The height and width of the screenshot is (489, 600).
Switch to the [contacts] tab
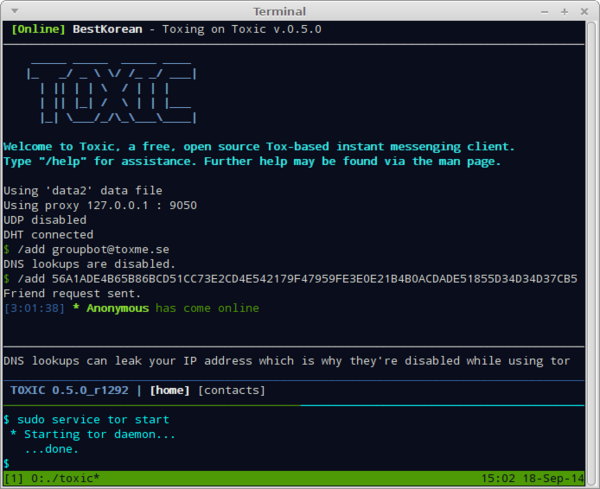tap(232, 390)
